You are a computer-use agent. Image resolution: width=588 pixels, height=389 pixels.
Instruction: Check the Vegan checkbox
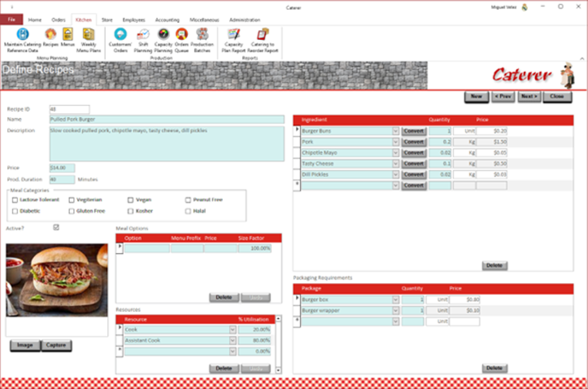click(x=131, y=200)
